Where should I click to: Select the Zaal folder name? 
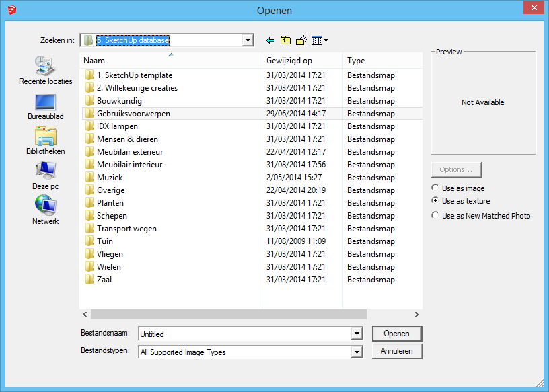click(x=104, y=280)
